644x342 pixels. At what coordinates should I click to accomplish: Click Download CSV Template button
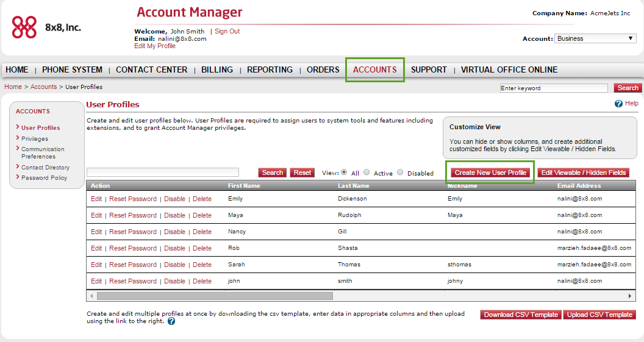click(x=521, y=315)
